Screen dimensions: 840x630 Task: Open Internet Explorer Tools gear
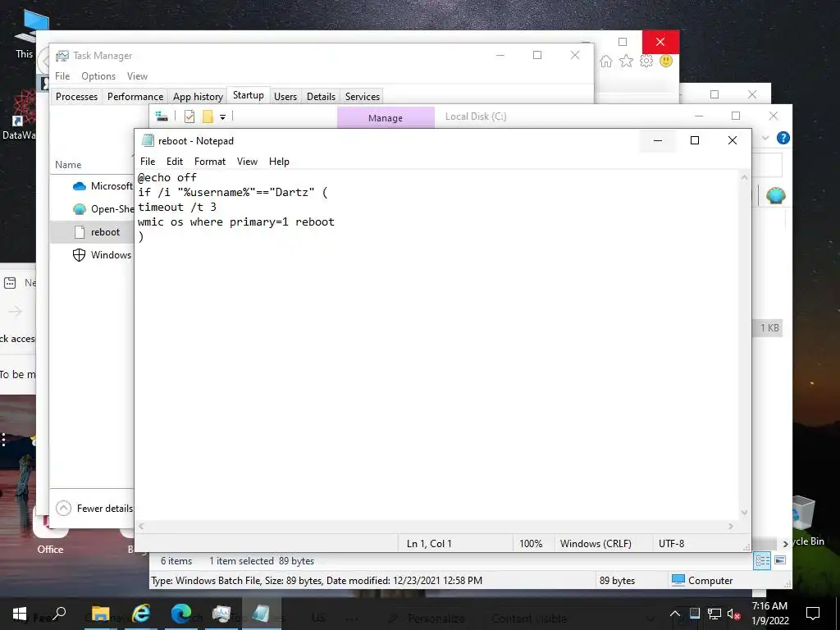coord(646,61)
